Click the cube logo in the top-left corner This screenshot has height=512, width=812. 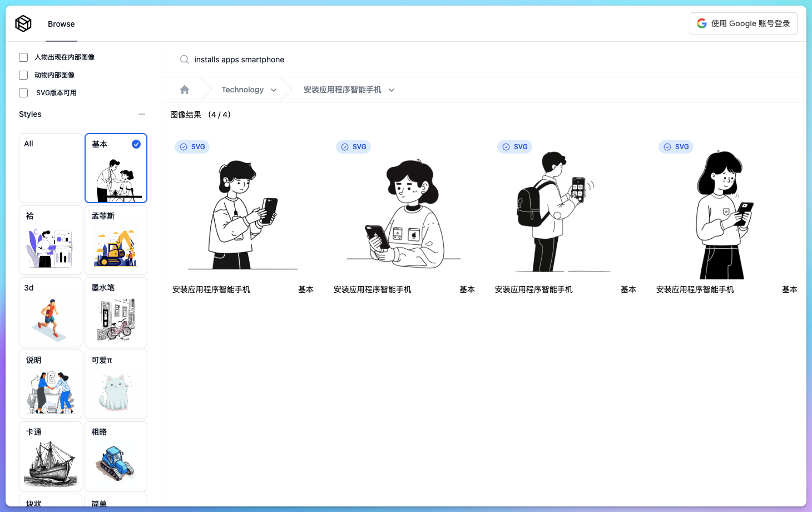click(23, 23)
